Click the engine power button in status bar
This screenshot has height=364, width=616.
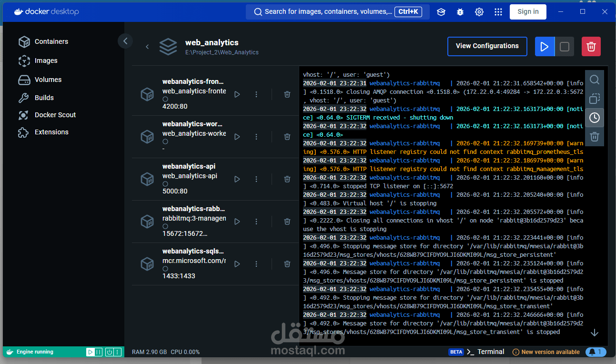[x=109, y=352]
